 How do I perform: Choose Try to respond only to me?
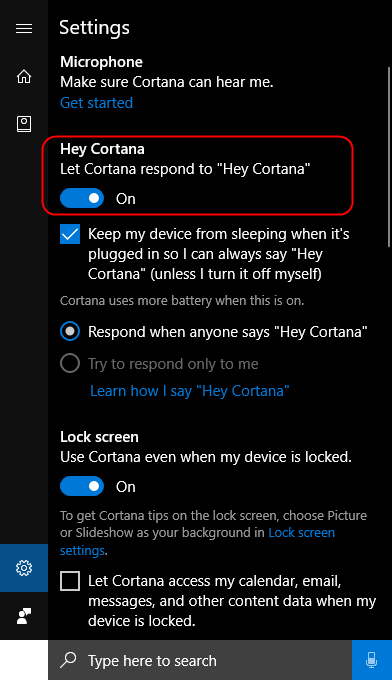pos(70,363)
